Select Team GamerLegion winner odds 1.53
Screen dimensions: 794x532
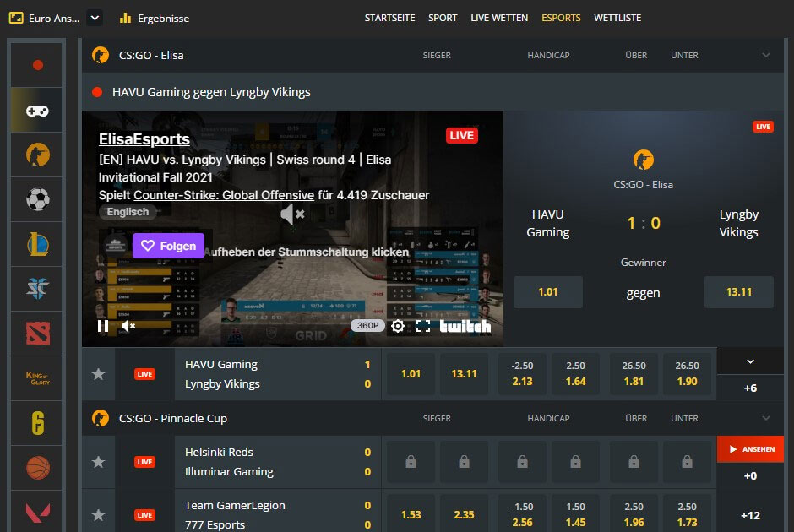coord(411,514)
